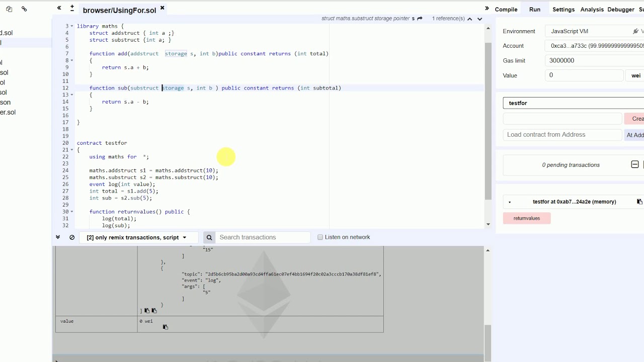The height and width of the screenshot is (362, 644).
Task: Click the constructor arguments input beside Create
Action: tap(562, 119)
